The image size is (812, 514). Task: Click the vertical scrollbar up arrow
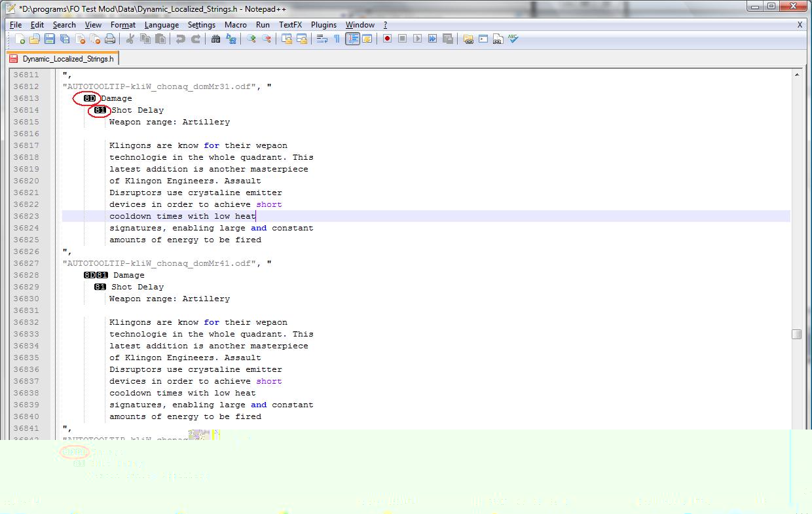click(x=796, y=75)
